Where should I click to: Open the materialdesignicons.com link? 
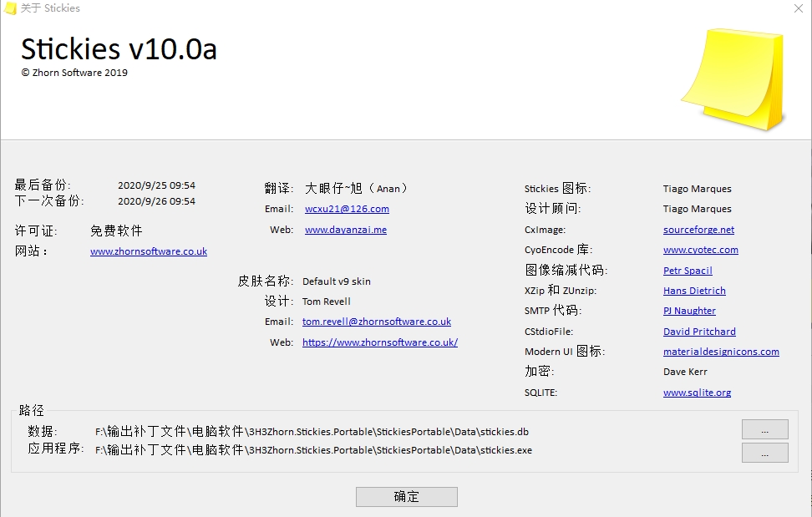click(722, 352)
